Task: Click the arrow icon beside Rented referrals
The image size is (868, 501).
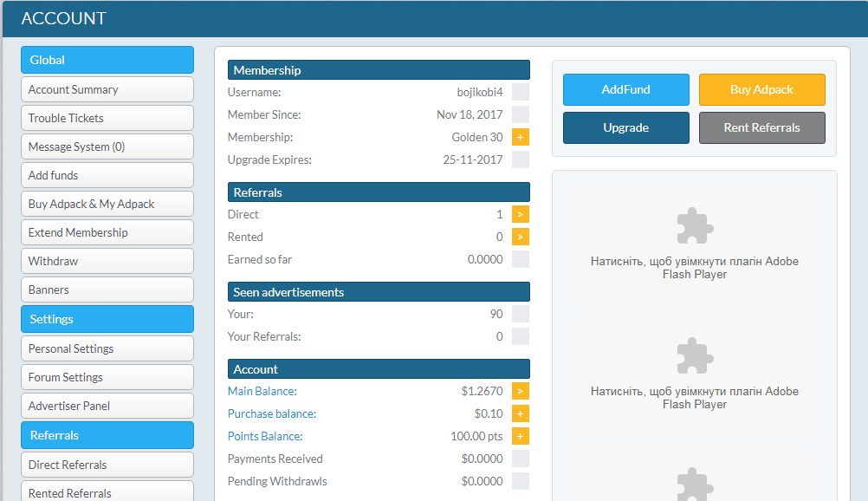Action: click(520, 237)
